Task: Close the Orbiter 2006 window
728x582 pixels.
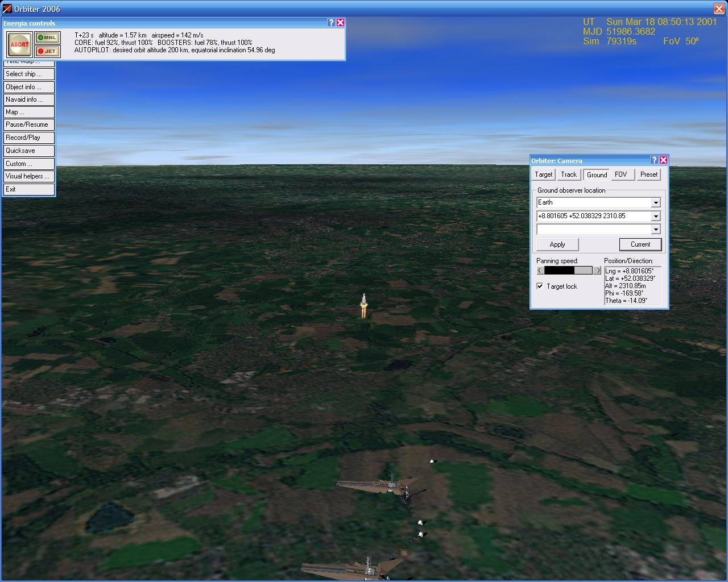Action: pyautogui.click(x=719, y=9)
